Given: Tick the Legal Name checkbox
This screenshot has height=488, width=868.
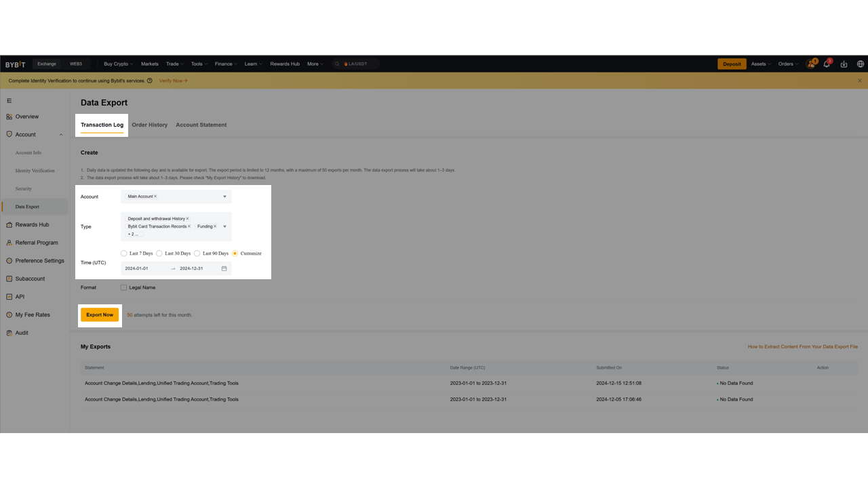Looking at the screenshot, I should (123, 287).
